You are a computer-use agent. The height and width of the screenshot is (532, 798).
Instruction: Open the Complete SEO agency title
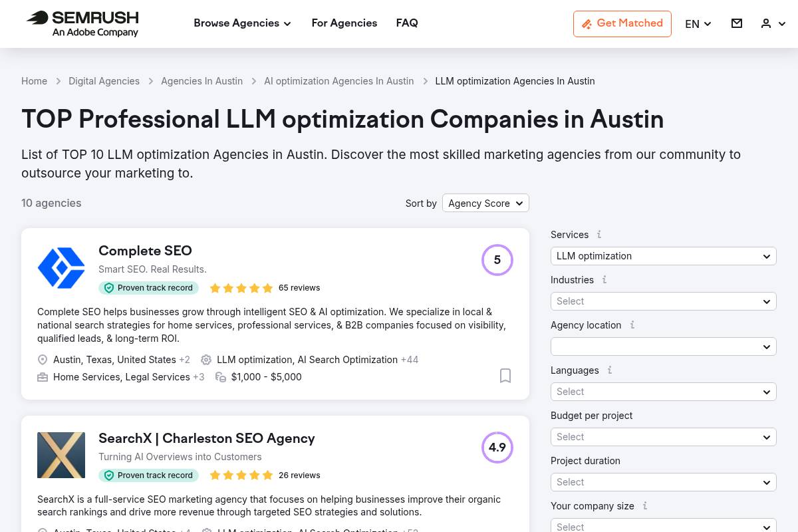click(x=145, y=251)
